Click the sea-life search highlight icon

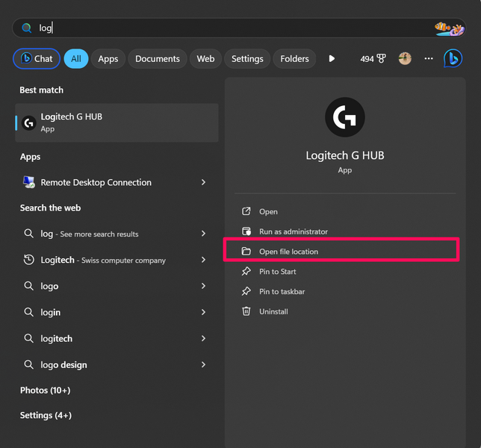pyautogui.click(x=449, y=28)
